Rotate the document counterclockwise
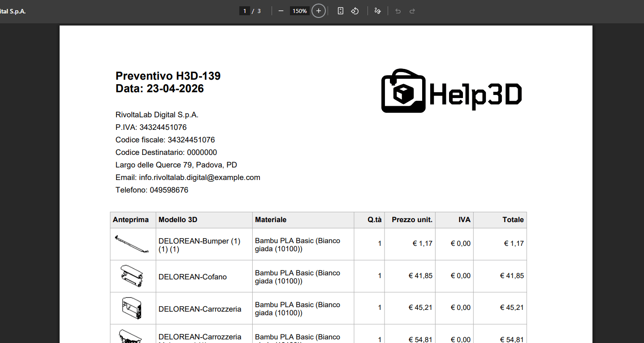 click(355, 11)
